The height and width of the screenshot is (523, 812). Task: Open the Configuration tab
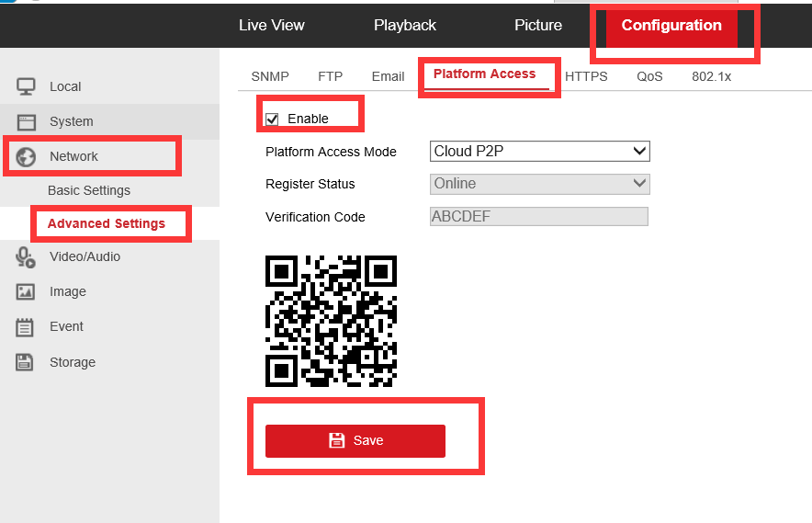click(671, 25)
